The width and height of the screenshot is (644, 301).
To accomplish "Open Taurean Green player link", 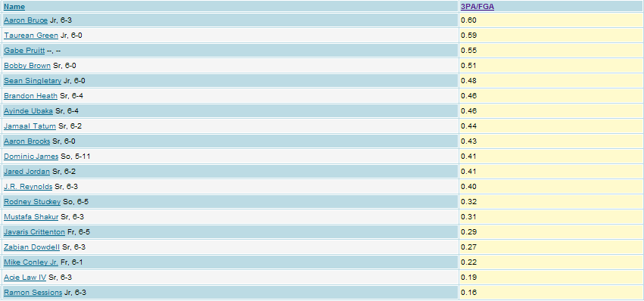I will (x=31, y=36).
